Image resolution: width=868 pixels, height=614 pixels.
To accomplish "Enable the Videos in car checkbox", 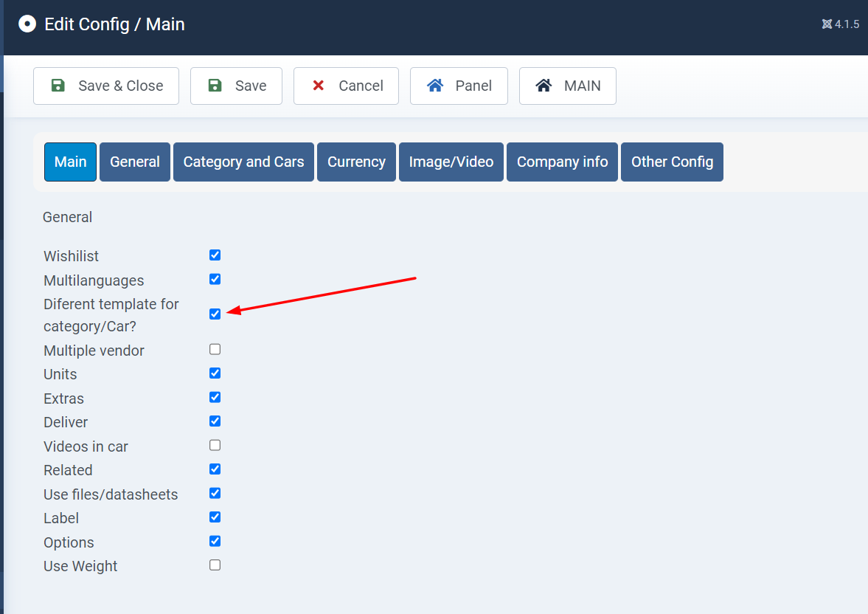I will coord(215,445).
